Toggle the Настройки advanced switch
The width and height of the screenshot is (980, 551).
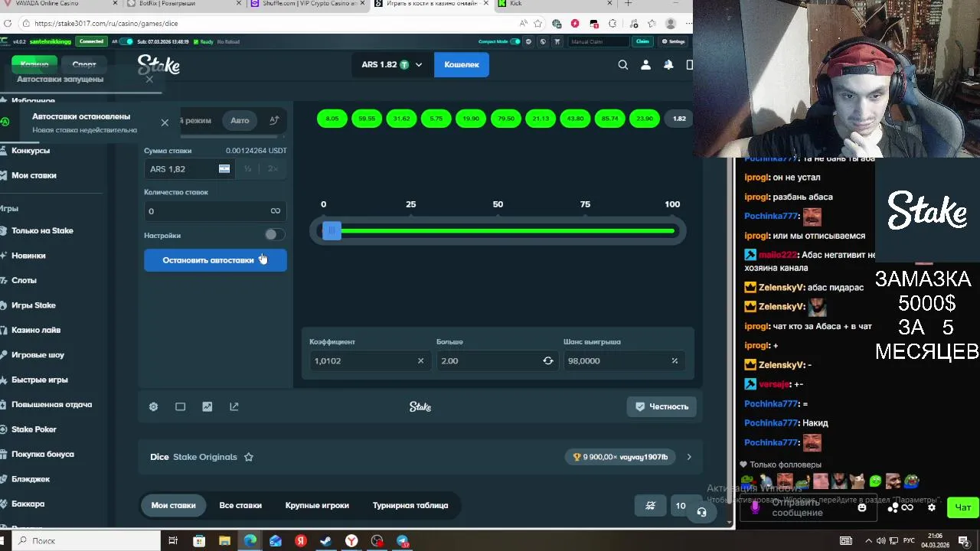[x=273, y=235]
